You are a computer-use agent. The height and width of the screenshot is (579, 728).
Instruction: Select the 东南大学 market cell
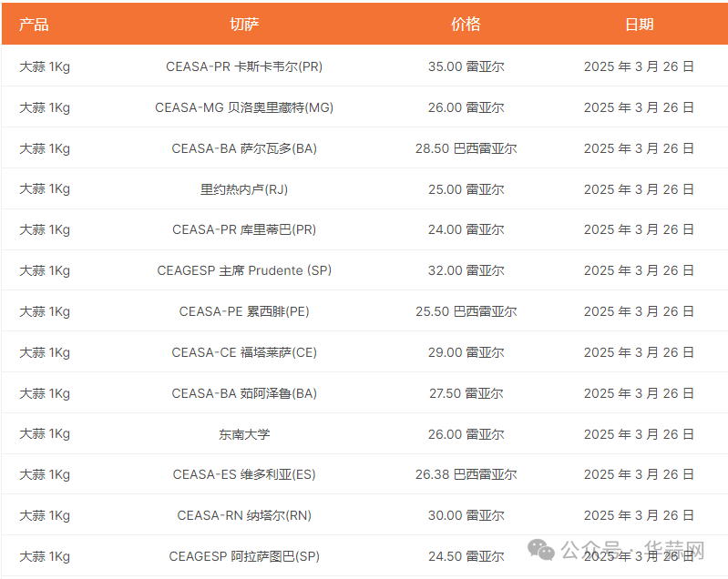244,434
